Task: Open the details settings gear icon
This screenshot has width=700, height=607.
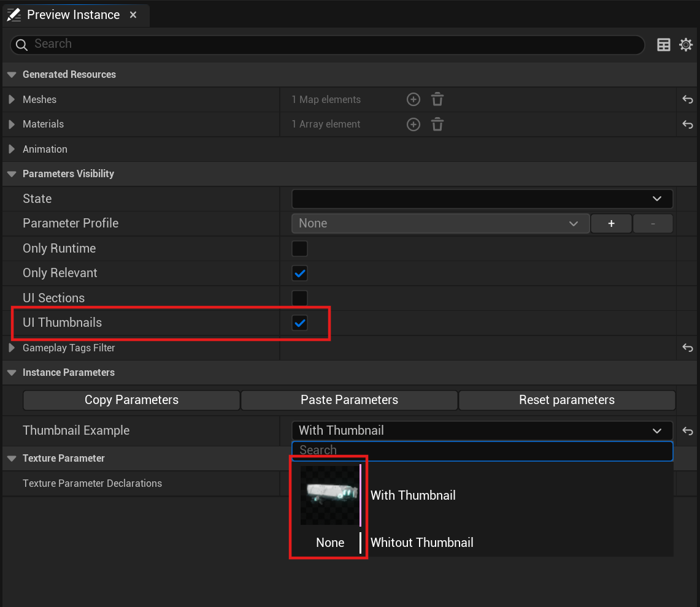Action: pos(686,45)
